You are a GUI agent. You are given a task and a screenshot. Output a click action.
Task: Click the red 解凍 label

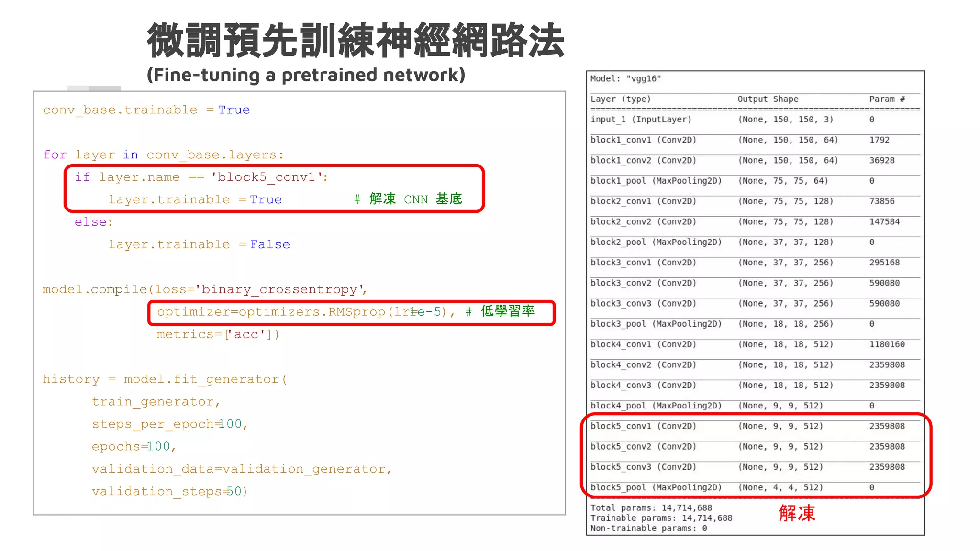tap(797, 513)
